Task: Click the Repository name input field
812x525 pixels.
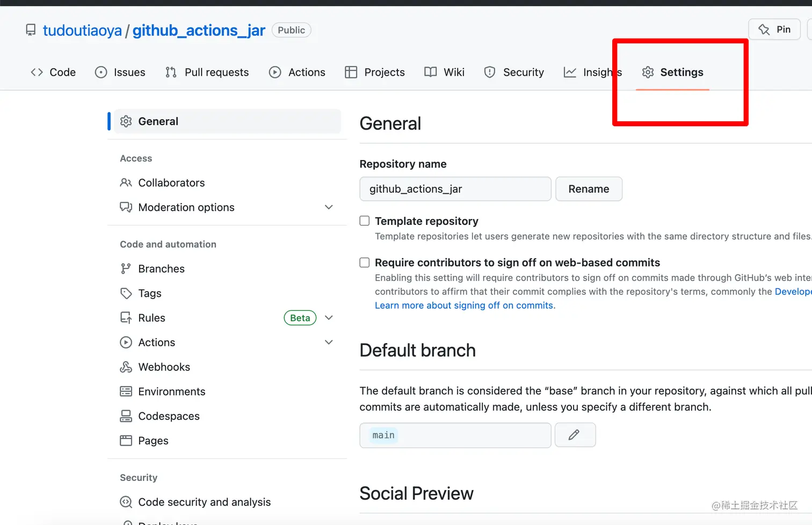Action: coord(455,189)
